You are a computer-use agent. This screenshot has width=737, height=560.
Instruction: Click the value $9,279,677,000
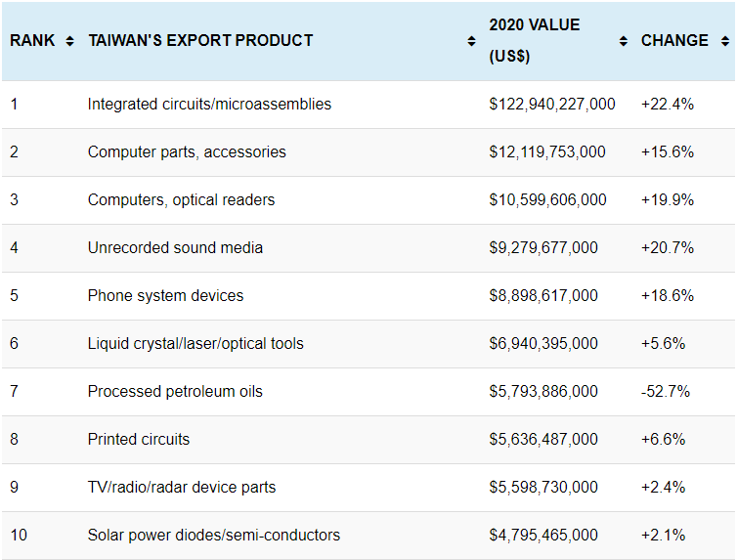pyautogui.click(x=543, y=247)
